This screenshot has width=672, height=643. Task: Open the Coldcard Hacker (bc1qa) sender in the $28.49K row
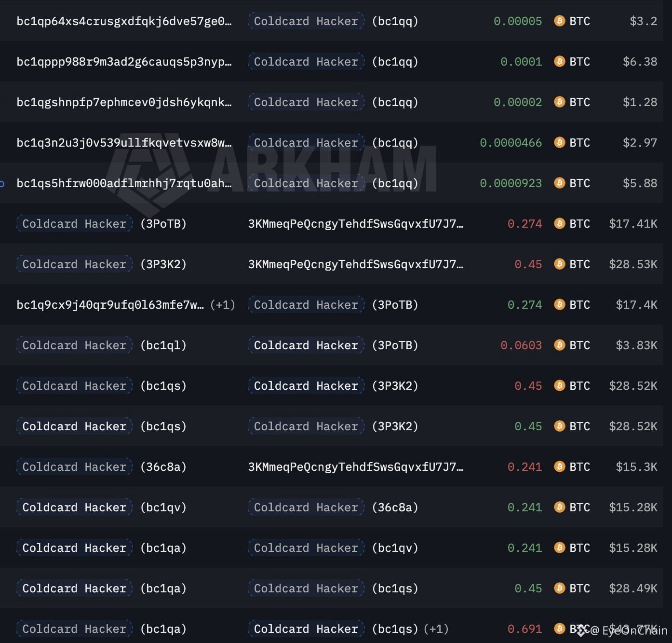[x=102, y=588]
